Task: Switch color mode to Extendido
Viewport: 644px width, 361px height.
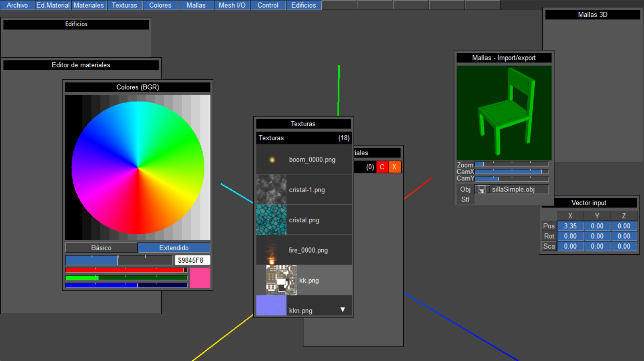Action: coord(174,248)
